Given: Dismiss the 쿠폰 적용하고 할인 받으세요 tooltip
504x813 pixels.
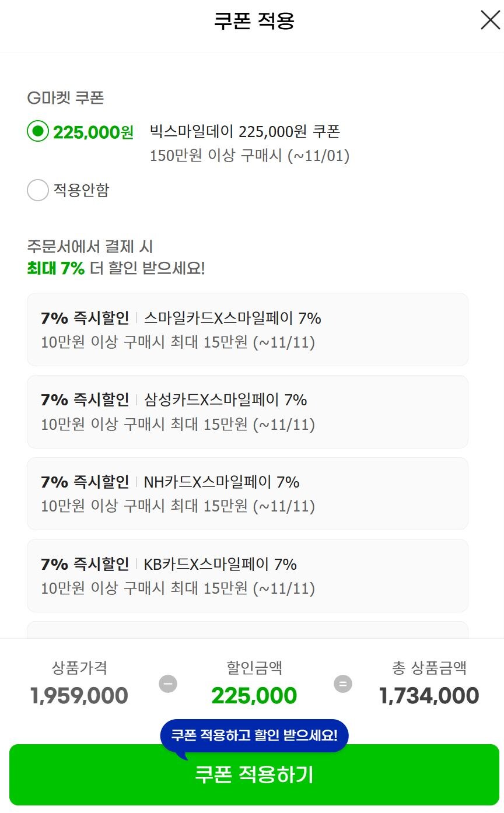Looking at the screenshot, I should (x=254, y=735).
